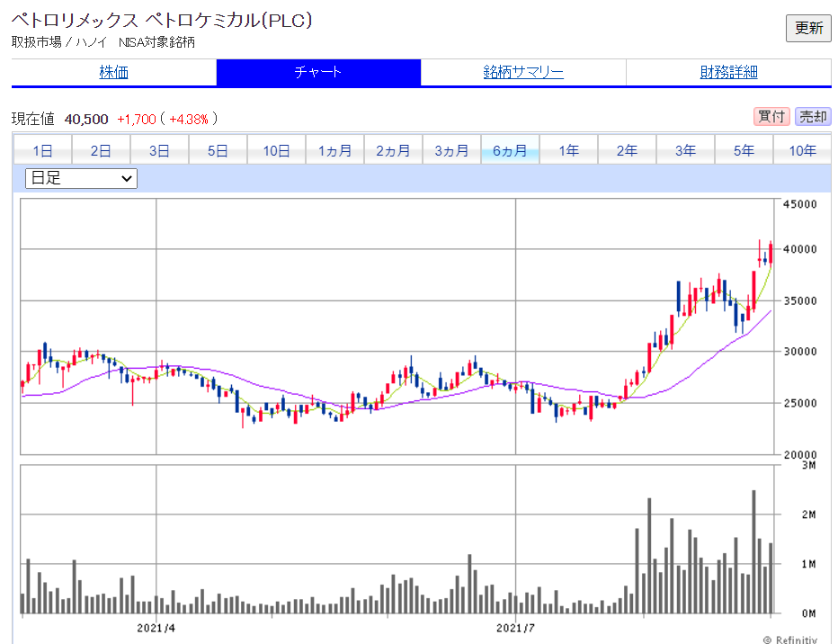Switch chart range to 3日
Image resolution: width=838 pixels, height=644 pixels.
(159, 150)
